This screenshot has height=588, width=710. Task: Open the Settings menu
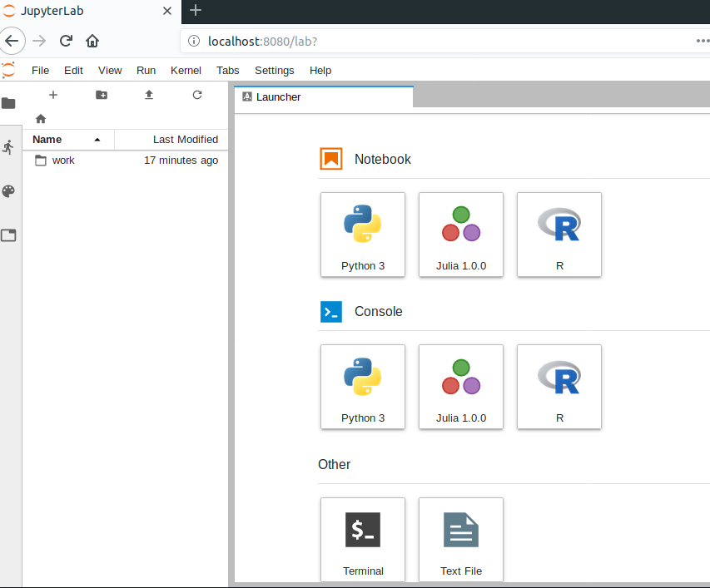(x=275, y=70)
